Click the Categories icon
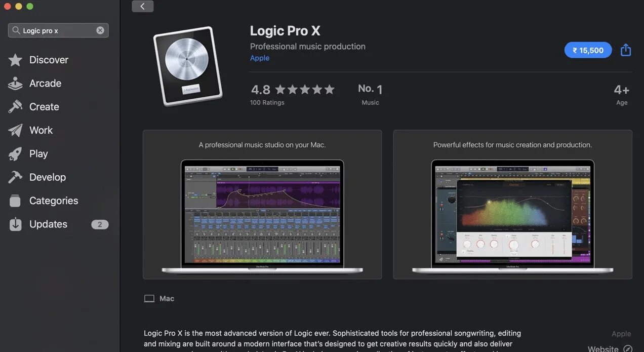 point(15,201)
